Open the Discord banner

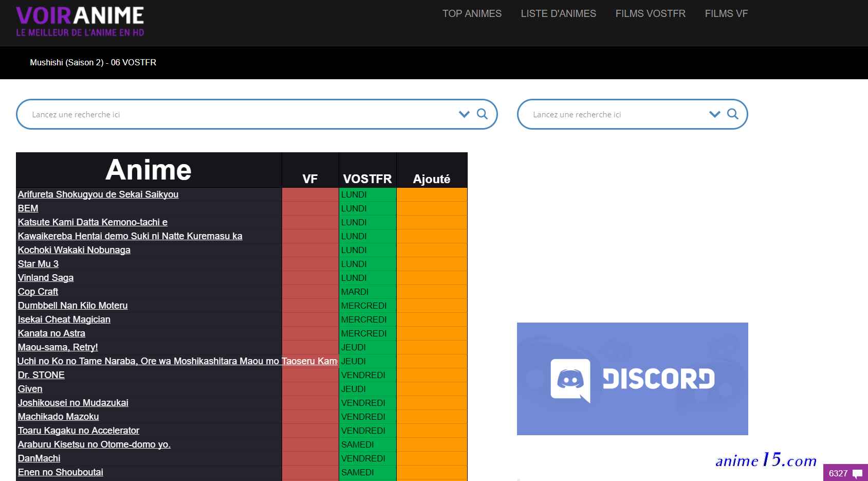(x=632, y=379)
